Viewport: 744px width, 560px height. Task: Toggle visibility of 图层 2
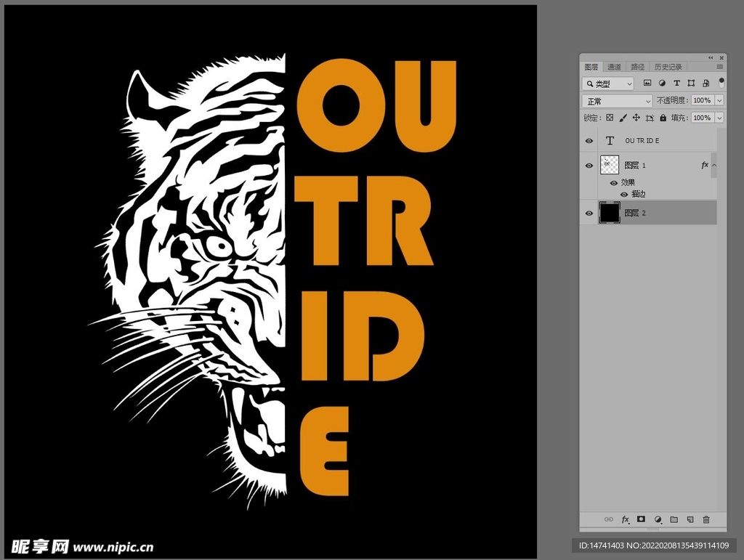tap(589, 213)
